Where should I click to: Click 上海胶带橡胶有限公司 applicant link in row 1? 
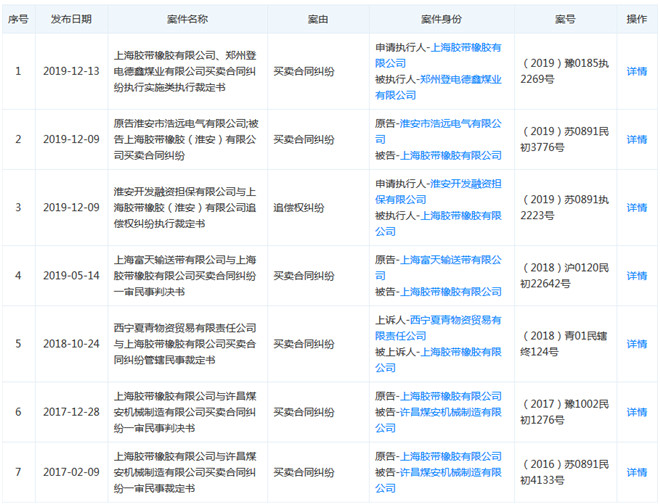438,55
